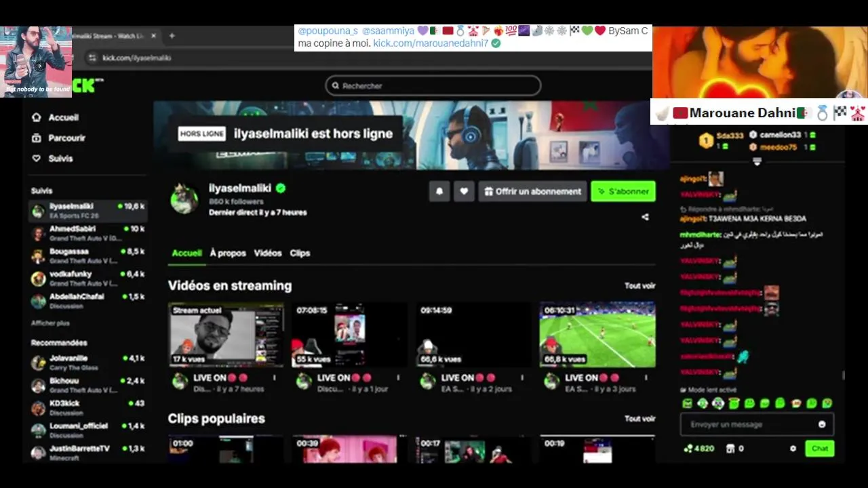Open recommended channel Jolavanille
This screenshot has height=488, width=868.
[x=88, y=363]
